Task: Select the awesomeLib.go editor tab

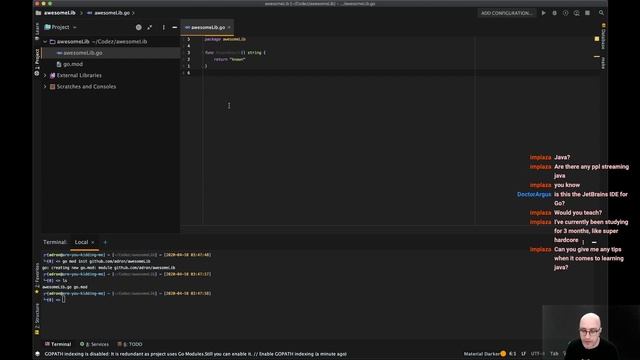Action: coord(208,27)
